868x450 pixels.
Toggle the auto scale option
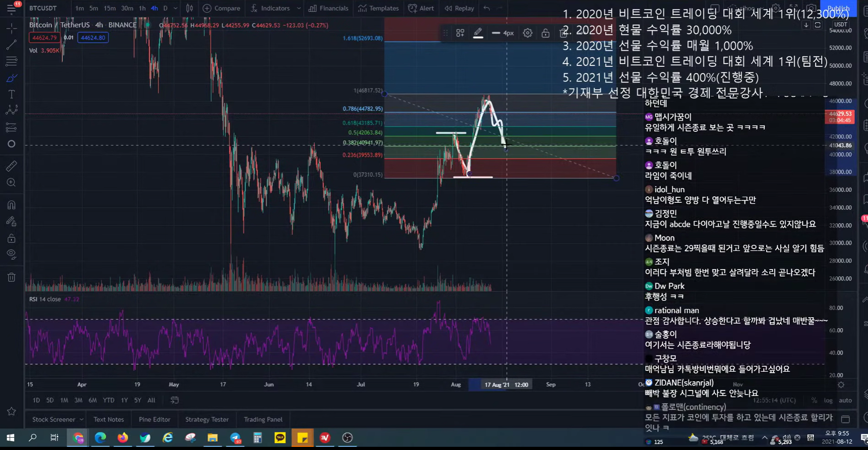(x=845, y=400)
